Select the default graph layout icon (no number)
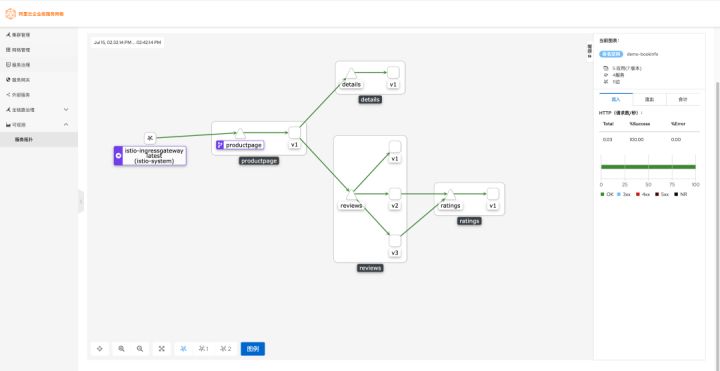 (184, 349)
